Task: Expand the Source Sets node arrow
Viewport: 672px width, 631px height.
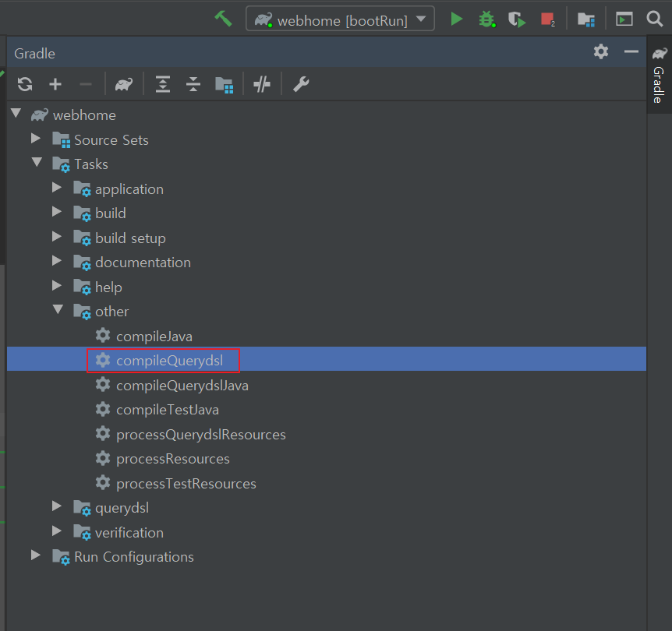Action: point(36,139)
